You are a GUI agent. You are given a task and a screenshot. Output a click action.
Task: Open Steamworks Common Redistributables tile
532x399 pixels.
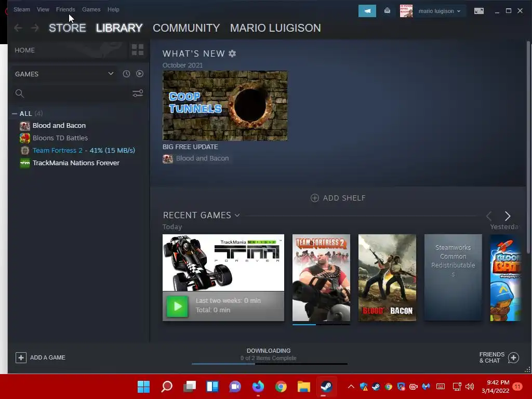coord(453,277)
